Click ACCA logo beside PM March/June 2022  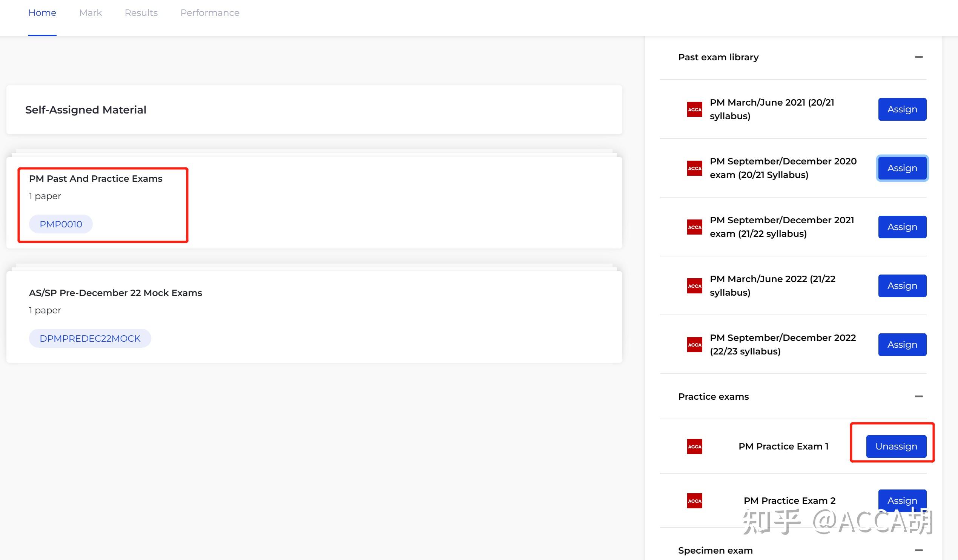(694, 286)
